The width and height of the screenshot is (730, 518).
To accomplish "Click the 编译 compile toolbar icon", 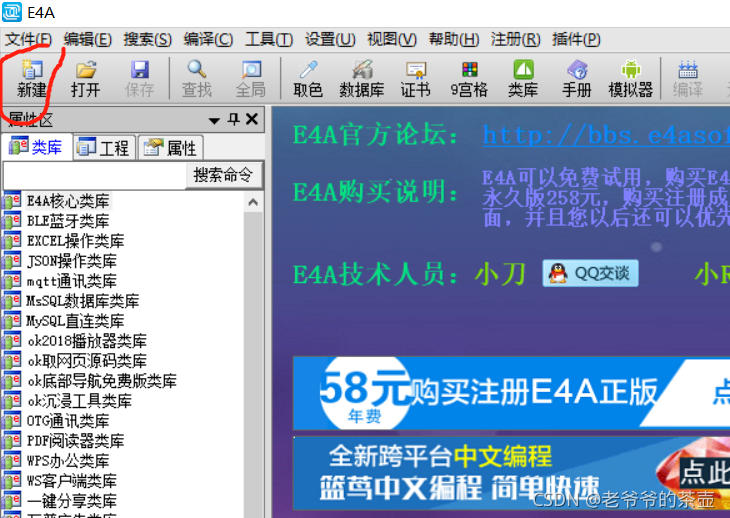I will (x=688, y=79).
